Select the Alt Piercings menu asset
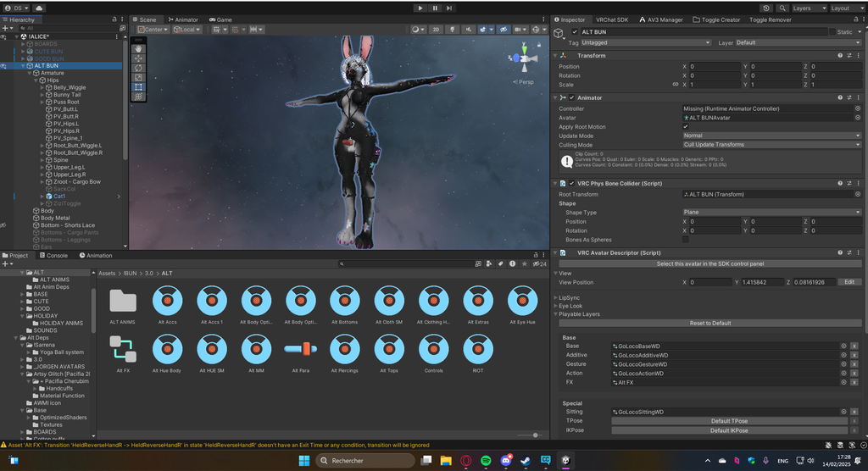The image size is (868, 471). (344, 349)
